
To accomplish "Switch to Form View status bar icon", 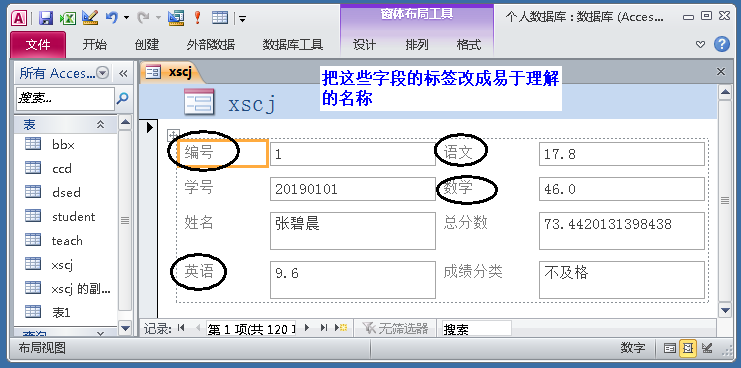I will tap(669, 349).
